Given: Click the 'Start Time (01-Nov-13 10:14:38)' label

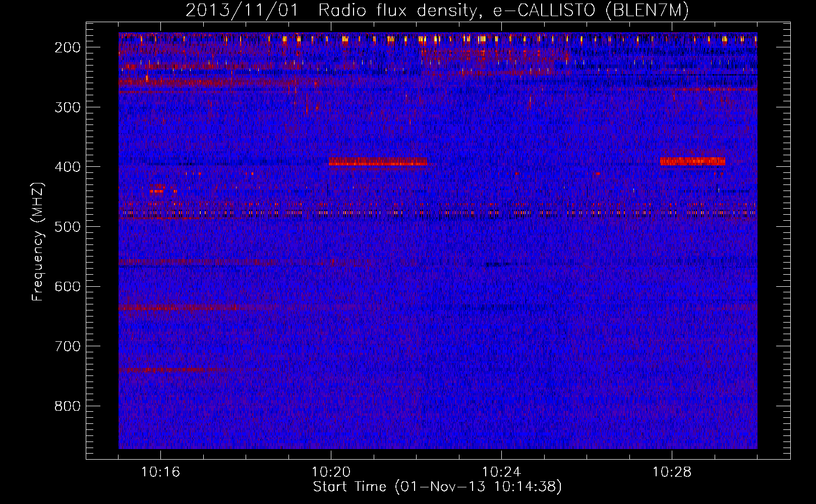Looking at the screenshot, I should [437, 487].
